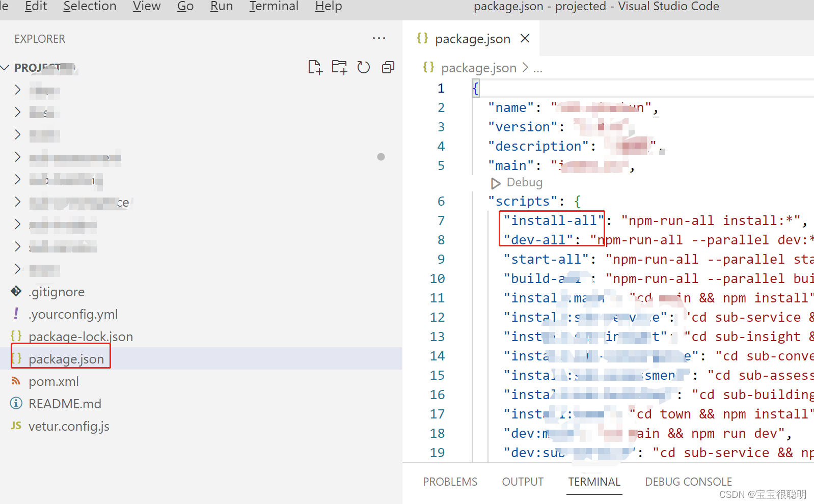Open the Run menu

pos(222,7)
